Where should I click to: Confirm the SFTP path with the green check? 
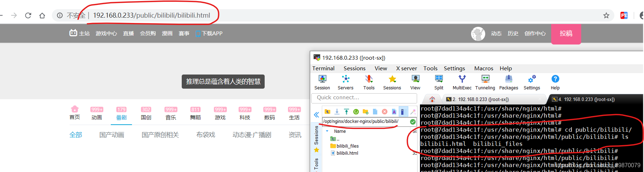pyautogui.click(x=413, y=121)
